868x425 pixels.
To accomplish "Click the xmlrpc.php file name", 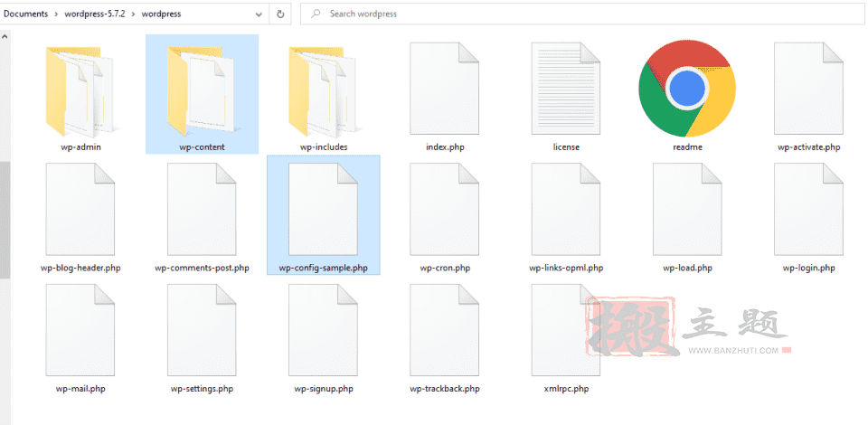I will 566,389.
